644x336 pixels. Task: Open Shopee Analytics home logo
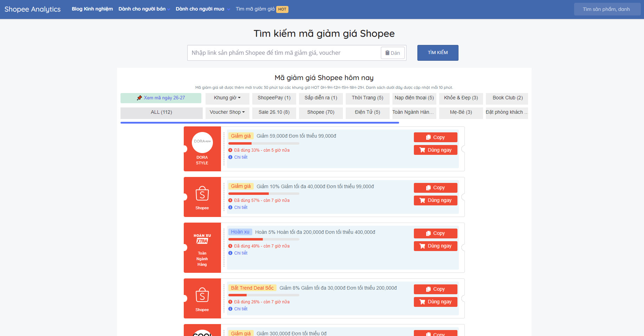32,9
